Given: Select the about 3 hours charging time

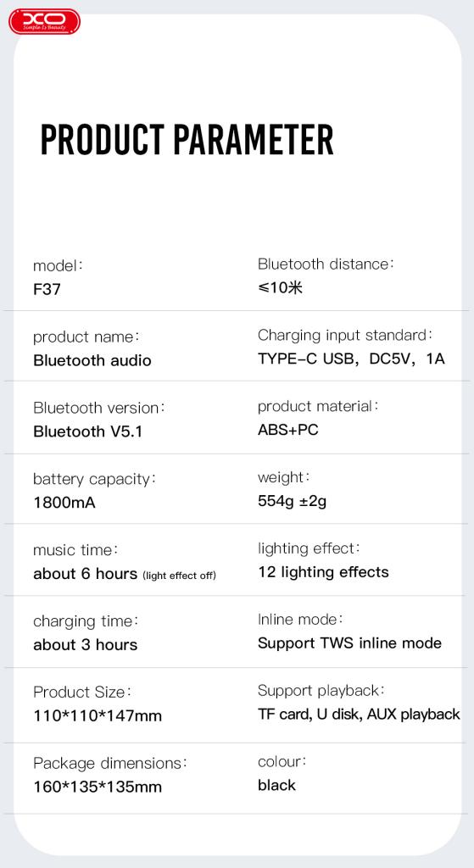Looking at the screenshot, I should click(86, 645).
